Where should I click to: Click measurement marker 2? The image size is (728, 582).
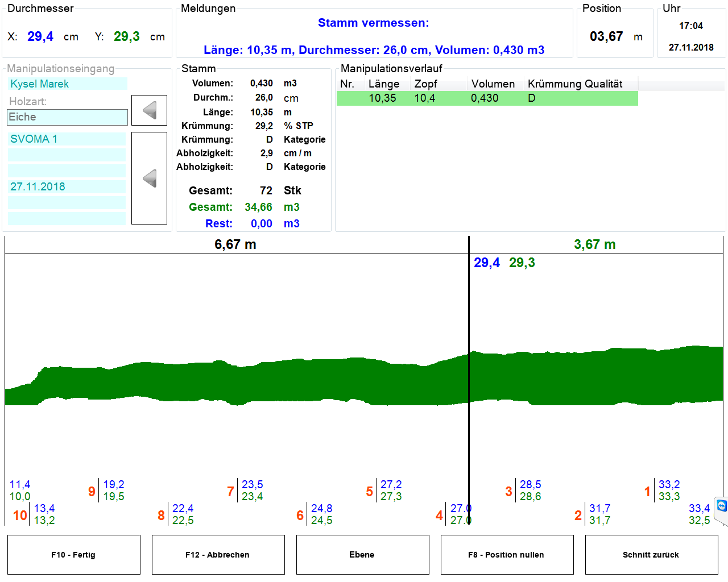tap(578, 516)
